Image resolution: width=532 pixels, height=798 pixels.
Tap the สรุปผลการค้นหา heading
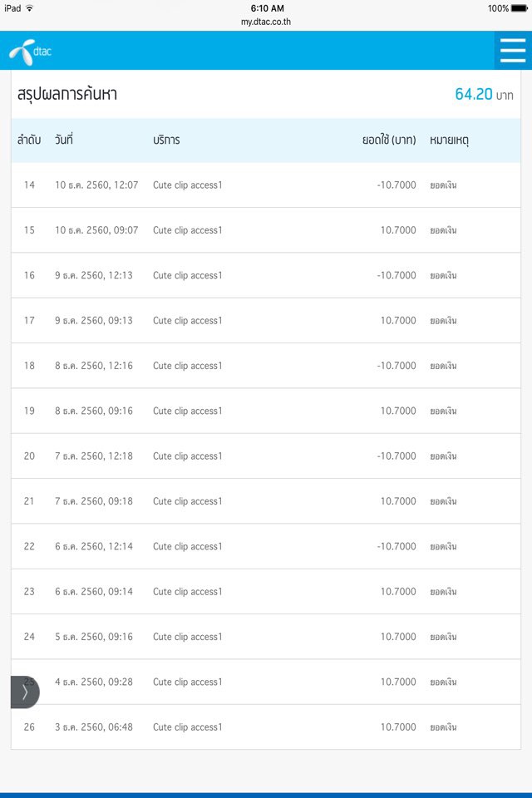click(x=67, y=94)
